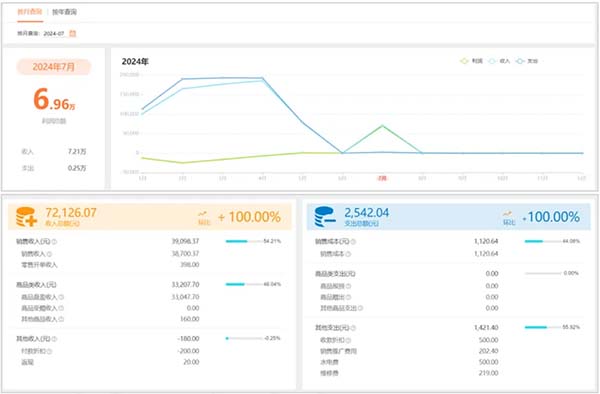Image resolution: width=600 pixels, height=394 pixels.
Task: Click the 水电费 row label
Action: click(x=329, y=362)
